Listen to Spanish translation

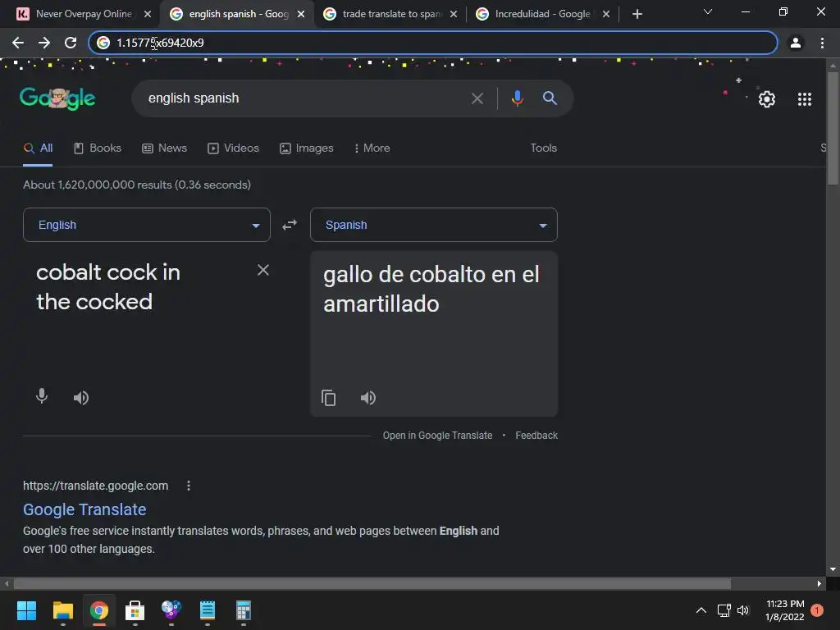[x=368, y=398]
